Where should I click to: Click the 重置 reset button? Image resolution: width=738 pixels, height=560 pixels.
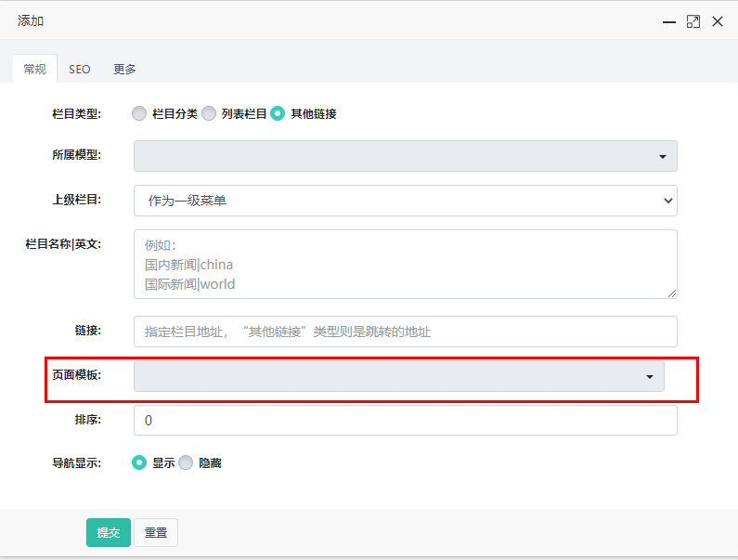(156, 533)
